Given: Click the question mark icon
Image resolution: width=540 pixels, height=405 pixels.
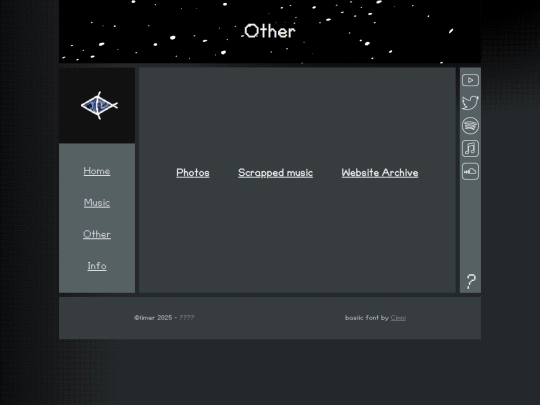Looking at the screenshot, I should pos(471,281).
